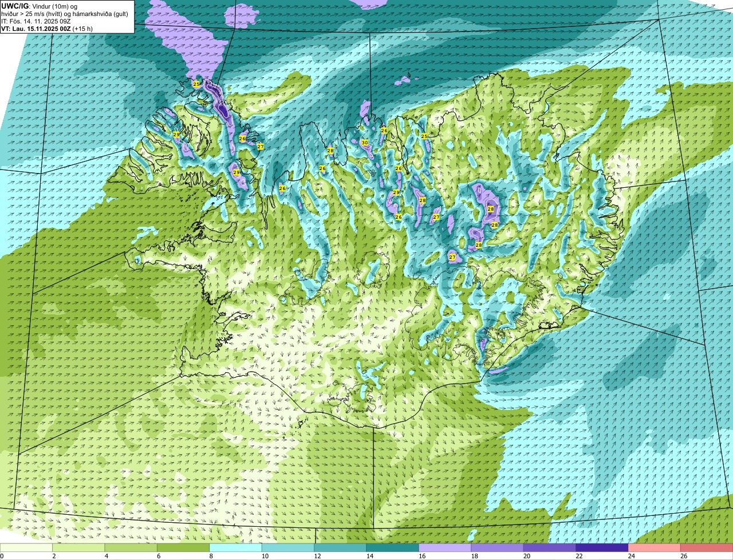Image resolution: width=733 pixels, height=560 pixels.
Task: Select the 24–26 m/s pink legend swatch
Action: (655, 547)
